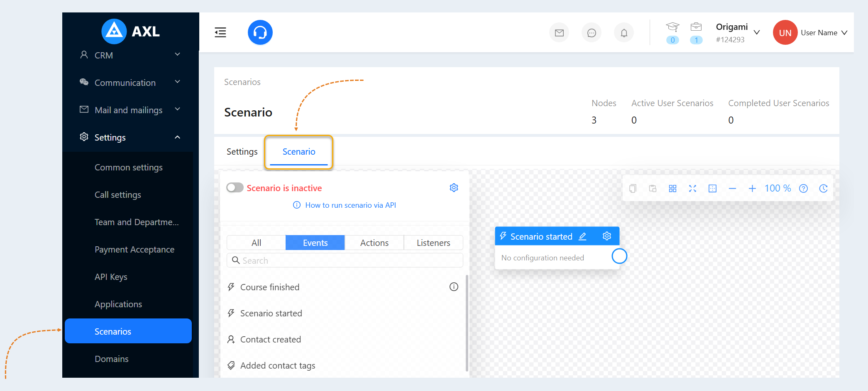Click the No configuration needed text
Image resolution: width=868 pixels, height=391 pixels.
click(543, 258)
